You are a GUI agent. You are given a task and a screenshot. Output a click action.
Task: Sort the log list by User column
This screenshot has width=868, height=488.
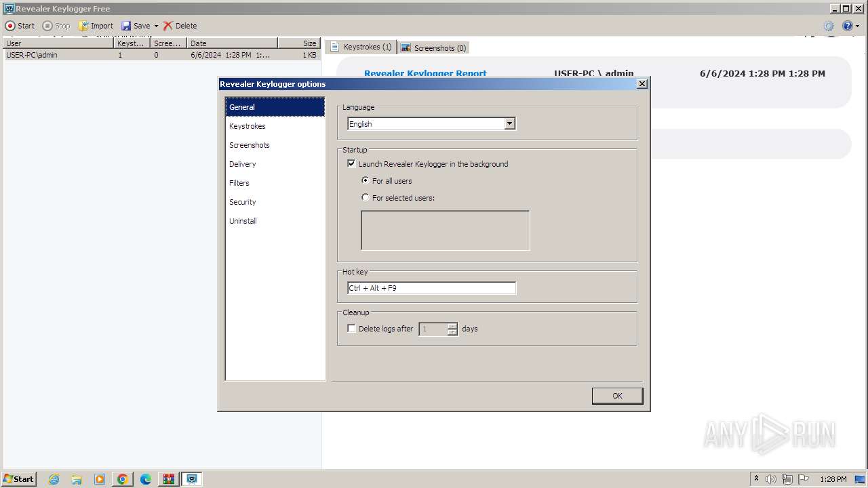(58, 43)
